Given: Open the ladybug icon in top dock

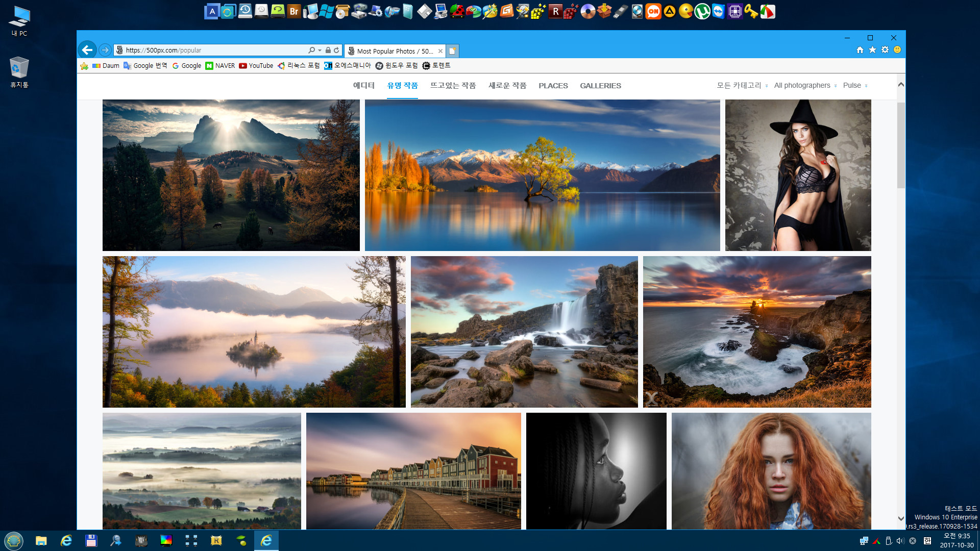Looking at the screenshot, I should [457, 11].
